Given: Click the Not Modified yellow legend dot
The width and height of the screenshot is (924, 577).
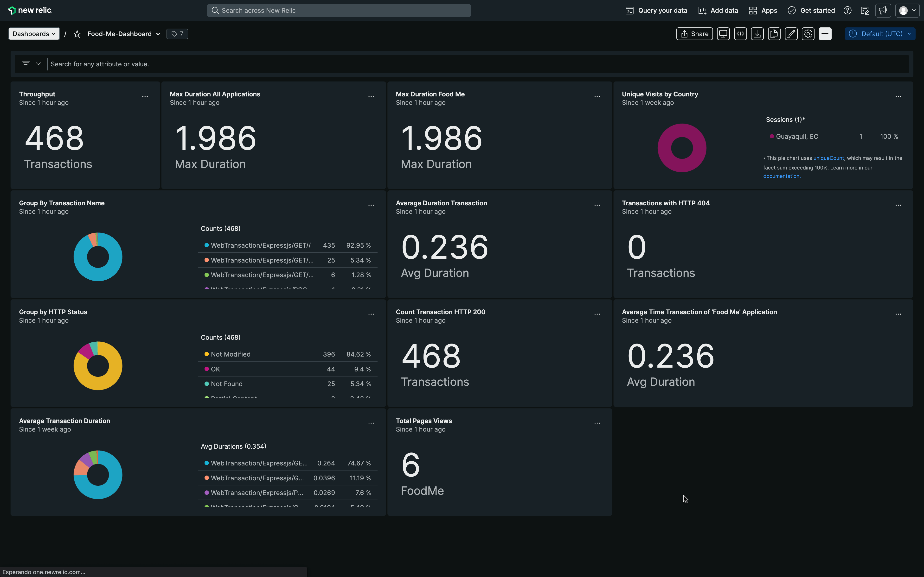Looking at the screenshot, I should pyautogui.click(x=206, y=354).
